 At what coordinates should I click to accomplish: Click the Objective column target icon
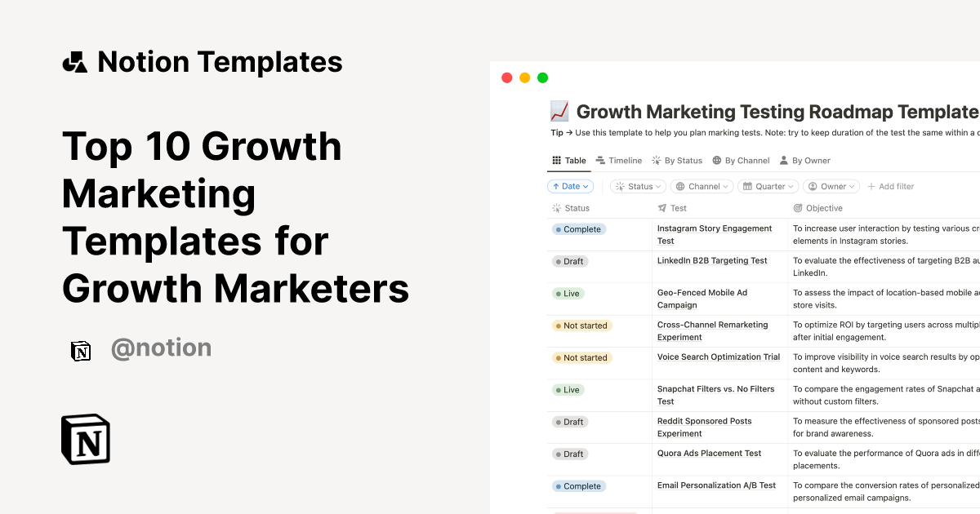point(797,208)
